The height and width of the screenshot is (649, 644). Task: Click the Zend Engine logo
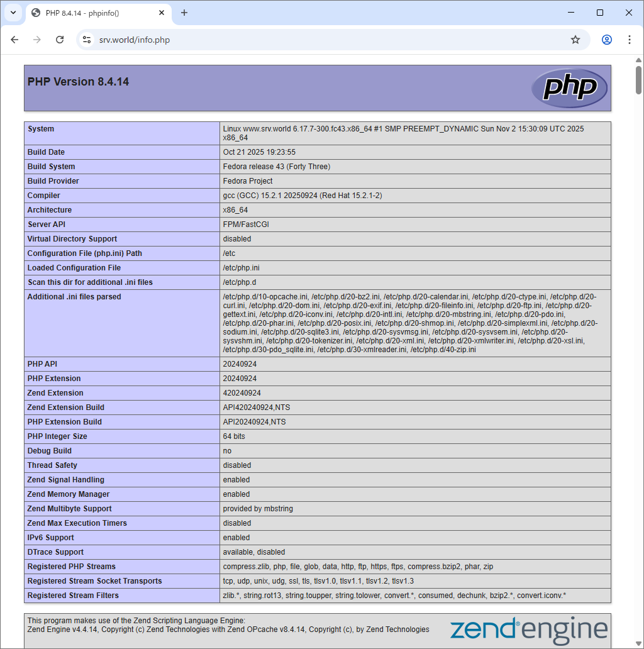point(528,629)
